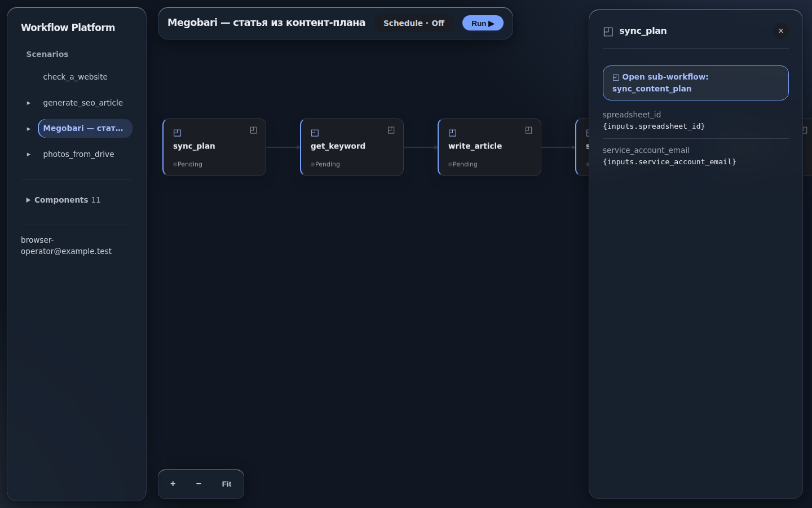Click the step icon on the write_article node
The width and height of the screenshot is (812, 508).
[x=452, y=133]
